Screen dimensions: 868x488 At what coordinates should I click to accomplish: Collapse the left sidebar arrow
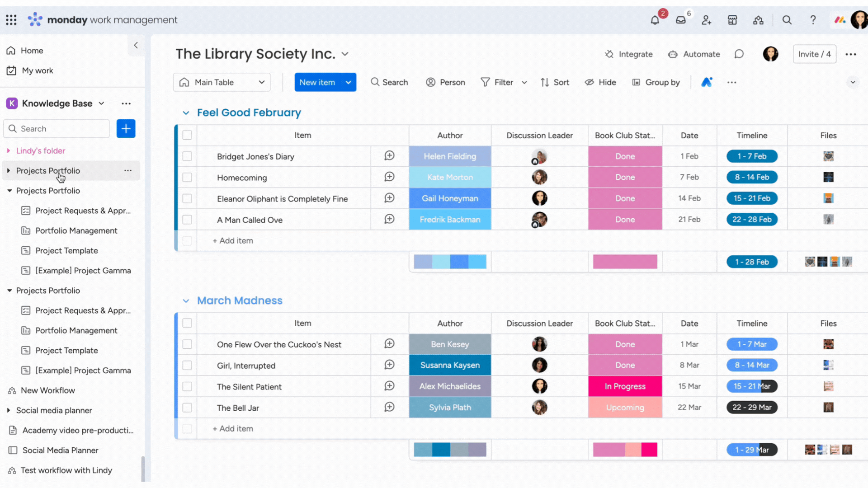click(136, 45)
